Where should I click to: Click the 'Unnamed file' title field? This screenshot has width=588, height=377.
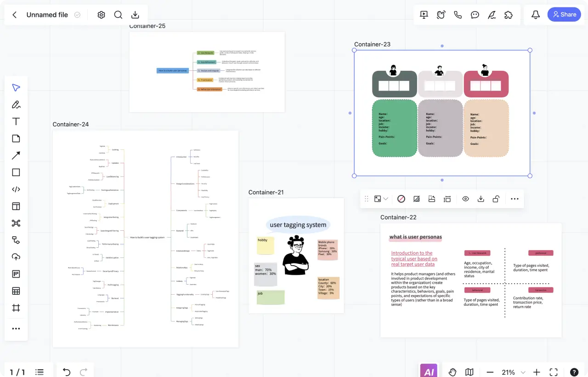47,15
